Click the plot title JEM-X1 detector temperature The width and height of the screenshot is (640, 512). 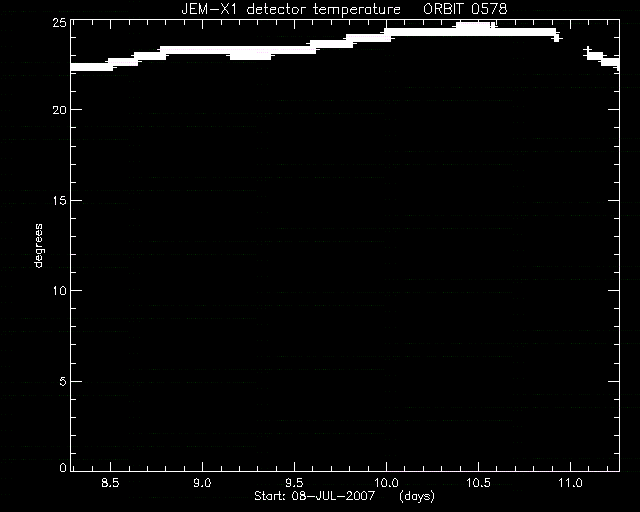(291, 9)
